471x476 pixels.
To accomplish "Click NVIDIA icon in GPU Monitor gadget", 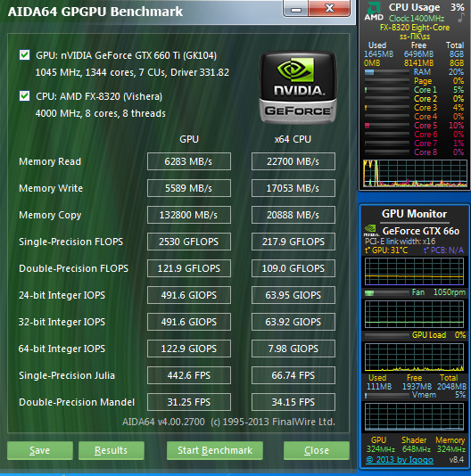I will coord(371,231).
